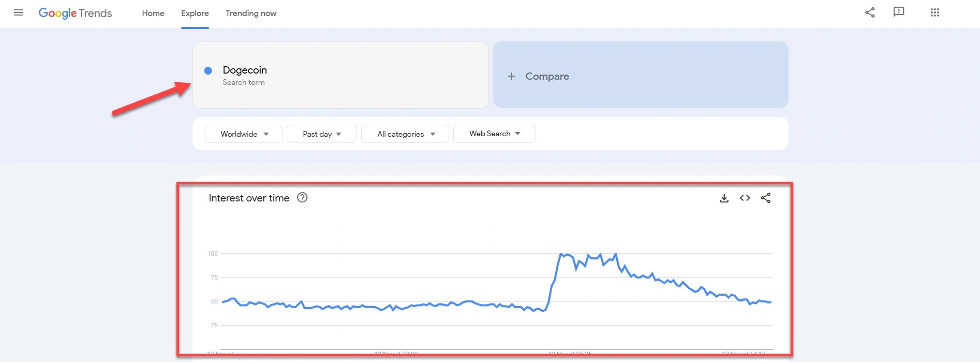Image resolution: width=980 pixels, height=362 pixels.
Task: Open help for Interest over time
Action: point(302,197)
